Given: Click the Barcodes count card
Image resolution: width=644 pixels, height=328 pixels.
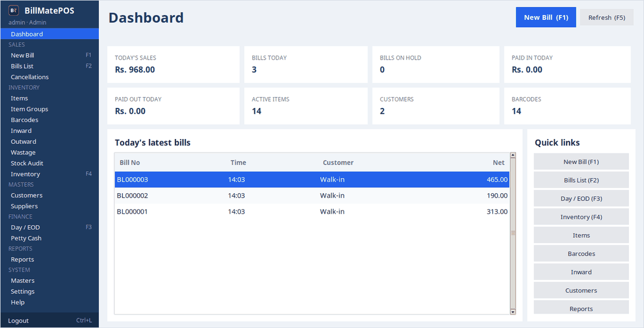Looking at the screenshot, I should click(567, 106).
